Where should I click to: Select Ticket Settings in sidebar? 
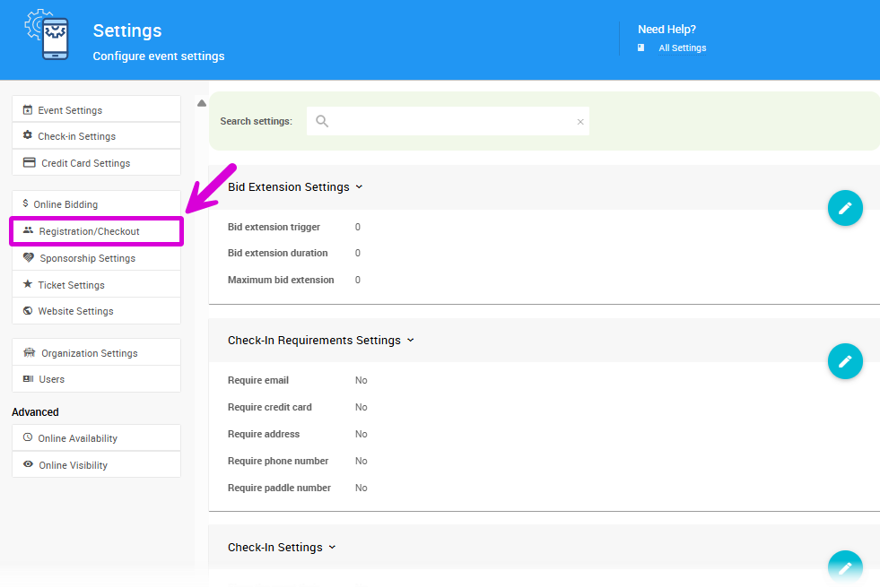tap(71, 285)
